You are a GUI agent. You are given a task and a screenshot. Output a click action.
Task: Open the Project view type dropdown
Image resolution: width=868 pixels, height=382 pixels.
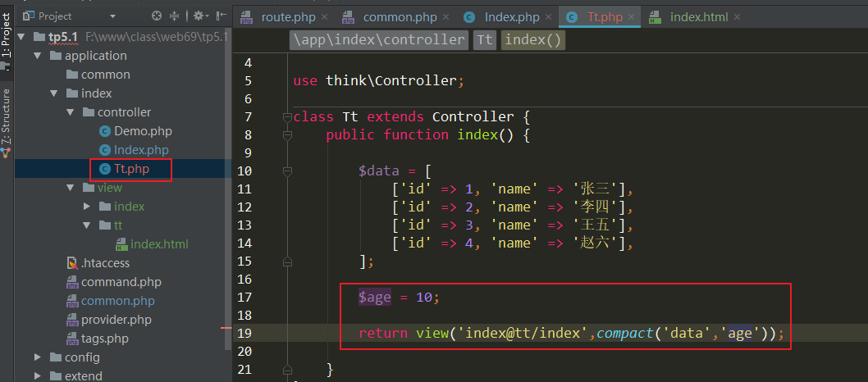point(113,16)
